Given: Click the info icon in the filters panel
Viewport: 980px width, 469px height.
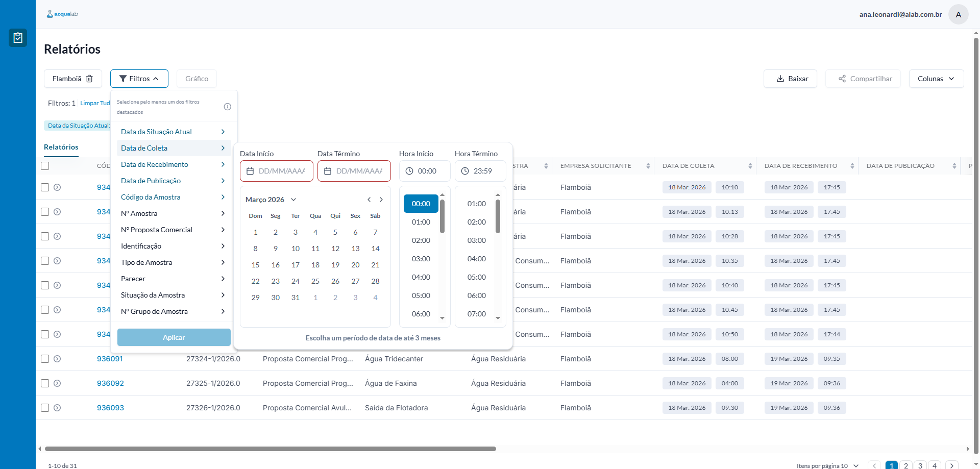Looking at the screenshot, I should (228, 107).
